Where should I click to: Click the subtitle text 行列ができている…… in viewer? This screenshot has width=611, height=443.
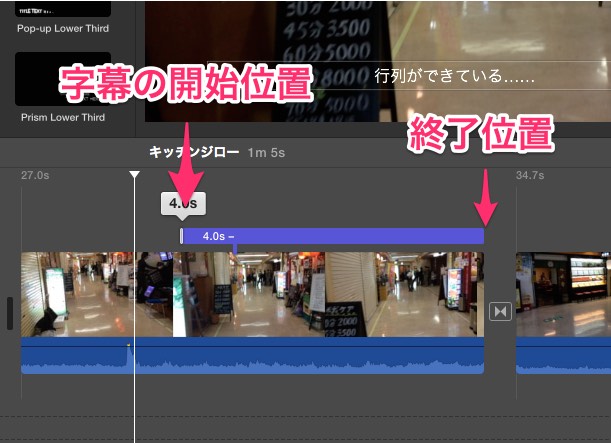tap(454, 76)
